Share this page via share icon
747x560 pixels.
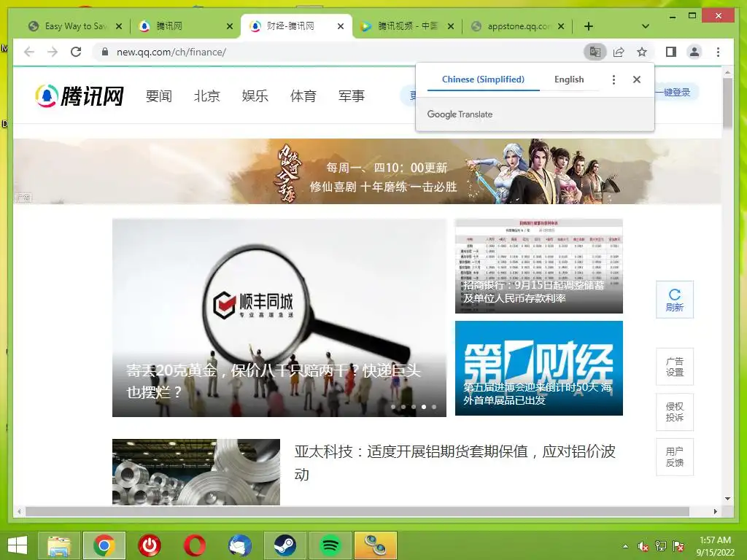coord(619,52)
